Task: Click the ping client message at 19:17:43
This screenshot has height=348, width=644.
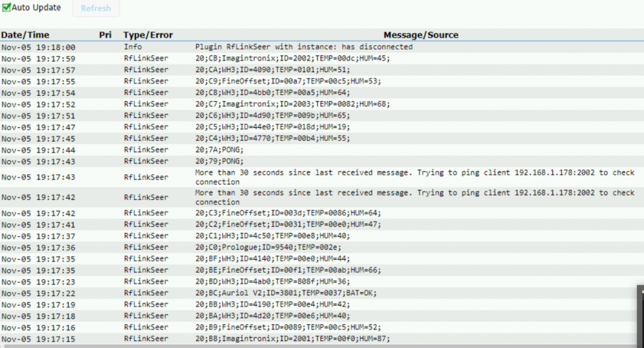Action: click(x=414, y=177)
